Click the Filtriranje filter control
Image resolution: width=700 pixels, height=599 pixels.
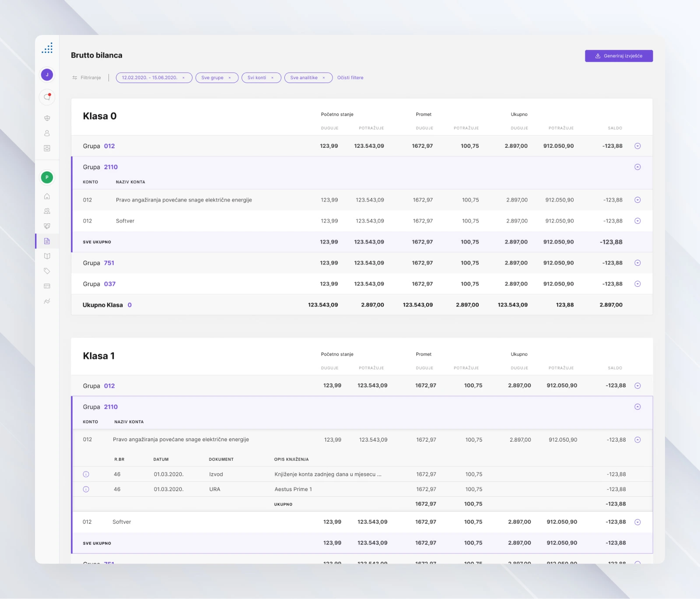pos(87,78)
